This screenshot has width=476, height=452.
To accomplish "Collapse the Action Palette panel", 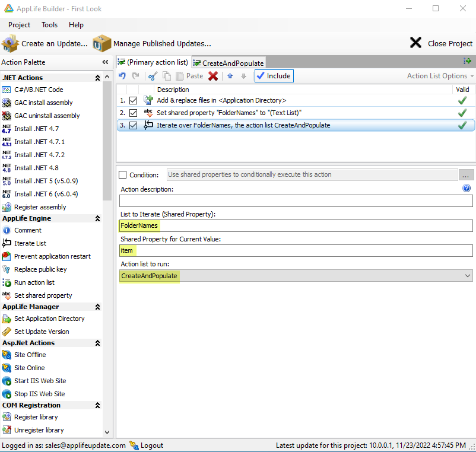I will (105, 62).
